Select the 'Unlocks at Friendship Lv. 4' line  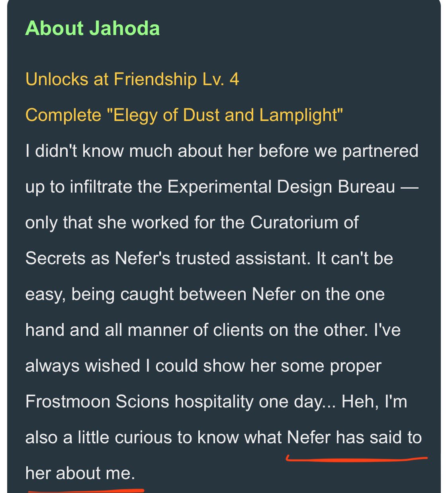coord(132,79)
